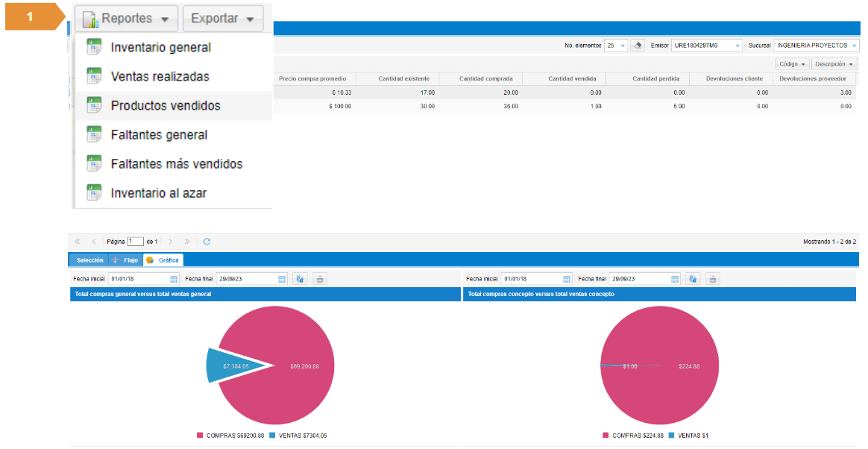Reload the concept chart data
This screenshot has height=449, width=868.
click(693, 279)
